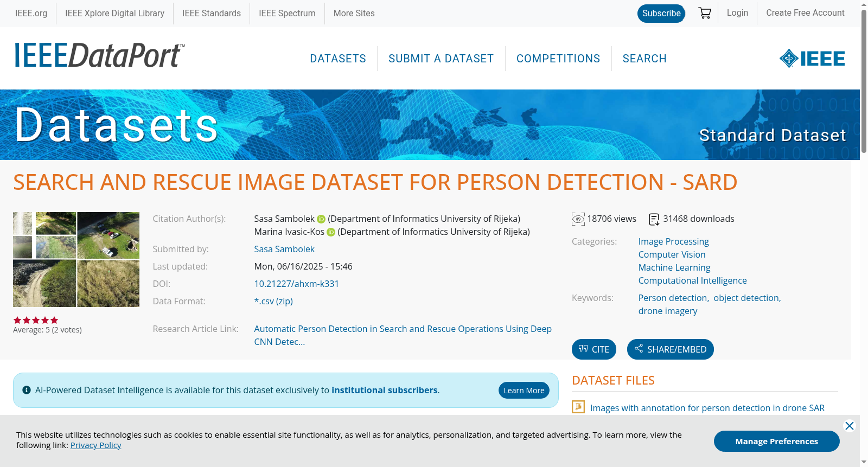Click the *.csv (zip) data format link
This screenshot has height=467, width=868.
pyautogui.click(x=273, y=301)
